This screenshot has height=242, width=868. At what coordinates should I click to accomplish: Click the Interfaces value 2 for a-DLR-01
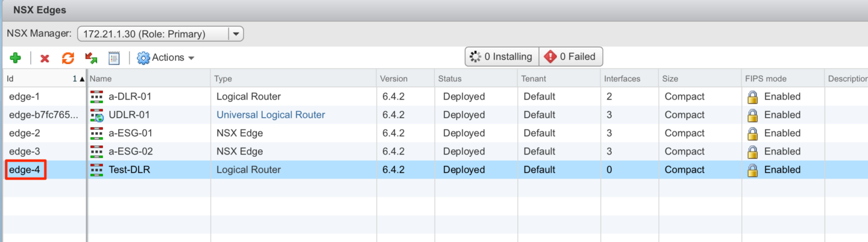[609, 97]
